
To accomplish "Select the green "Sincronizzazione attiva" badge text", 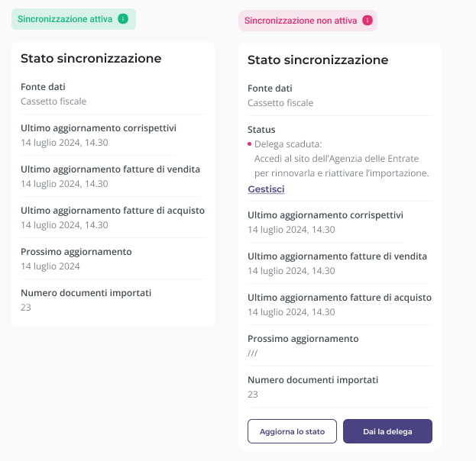I will (63, 19).
